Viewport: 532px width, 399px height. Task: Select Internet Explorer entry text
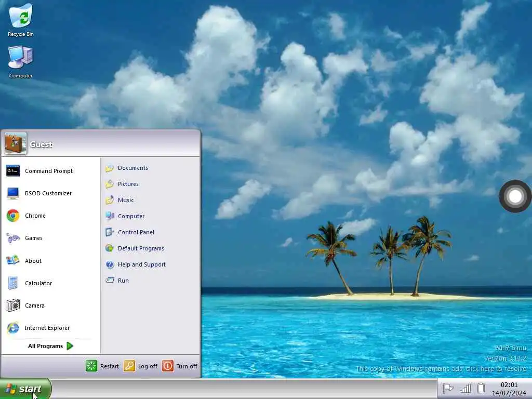47,328
